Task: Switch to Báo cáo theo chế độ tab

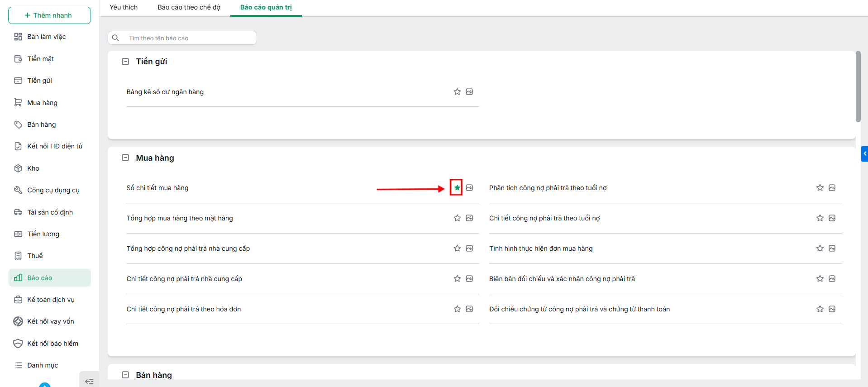Action: pyautogui.click(x=189, y=7)
